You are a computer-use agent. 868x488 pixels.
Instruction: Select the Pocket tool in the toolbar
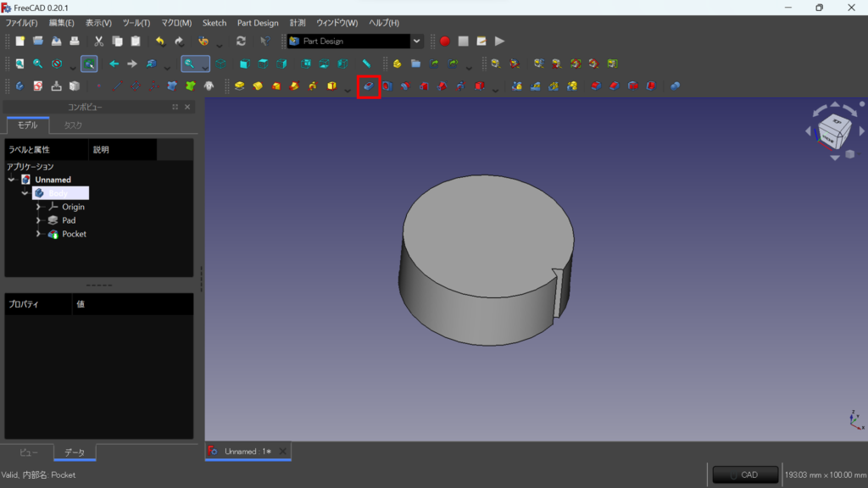tap(368, 86)
